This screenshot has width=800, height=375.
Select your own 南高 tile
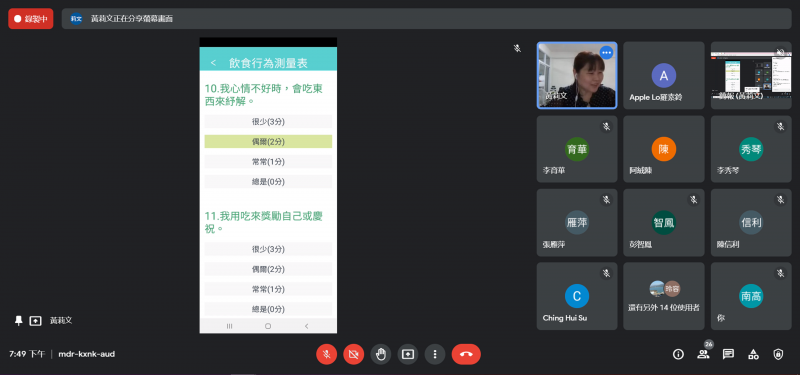pyautogui.click(x=751, y=296)
